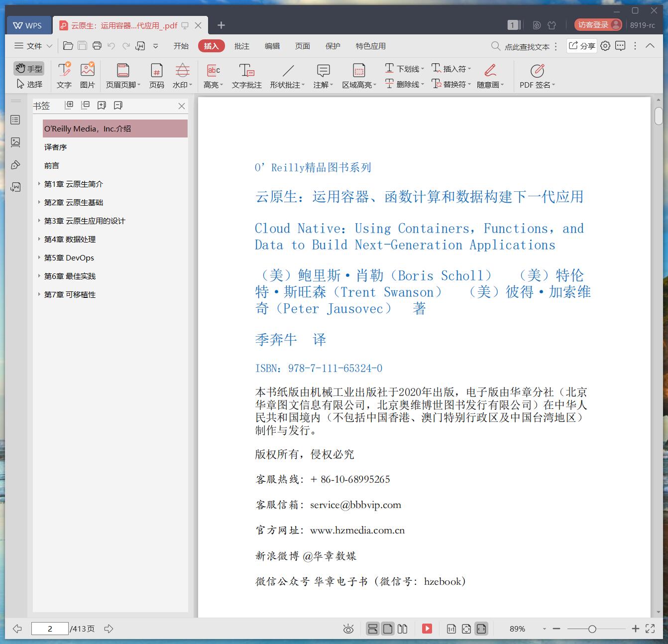Activate the 选择 selection tool
The image size is (668, 644).
click(x=29, y=84)
